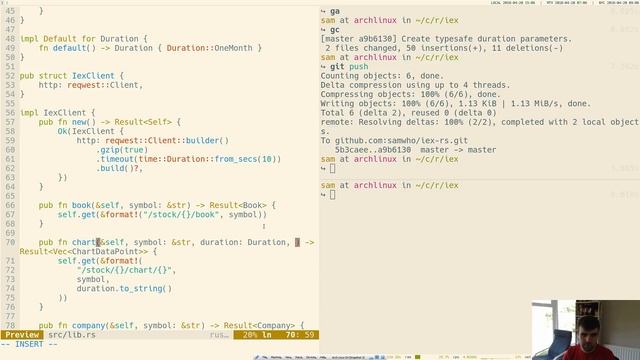Viewport: 640px width, 360px height.
Task: Click the 'gc' command in terminal
Action: click(x=335, y=30)
